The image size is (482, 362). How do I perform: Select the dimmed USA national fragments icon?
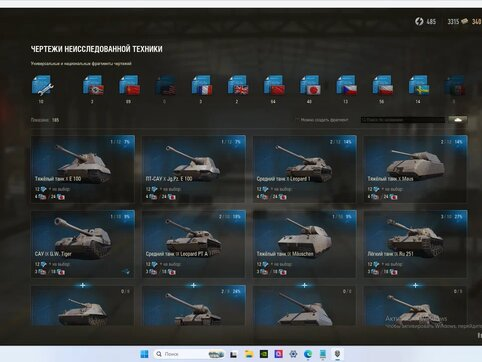(x=166, y=85)
